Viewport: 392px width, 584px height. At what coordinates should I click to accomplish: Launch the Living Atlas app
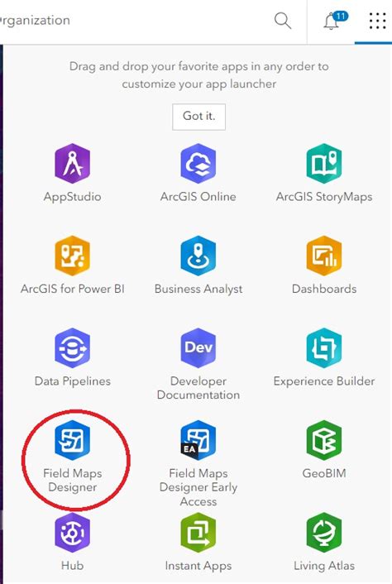click(324, 533)
